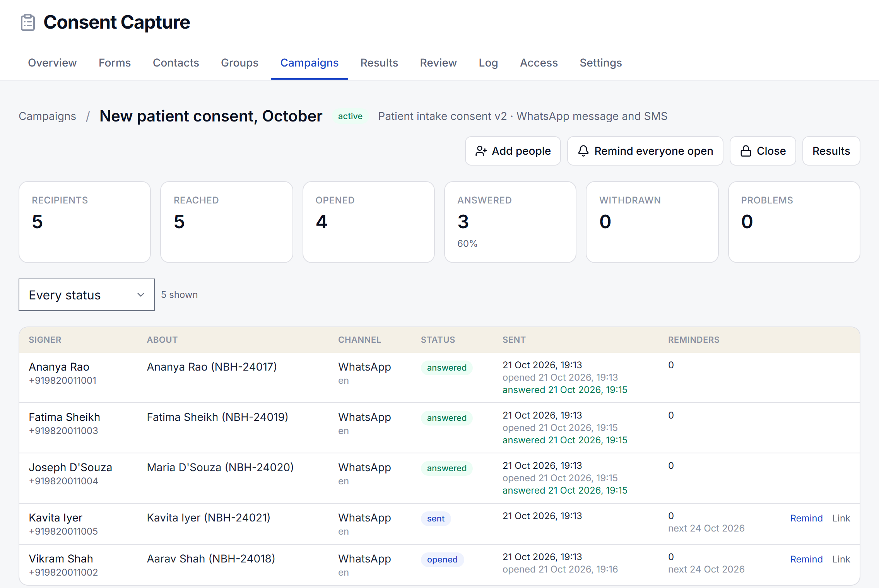Screen dimensions: 879x588
Task: Get the Link for Vikram Shah
Action: 841,559
